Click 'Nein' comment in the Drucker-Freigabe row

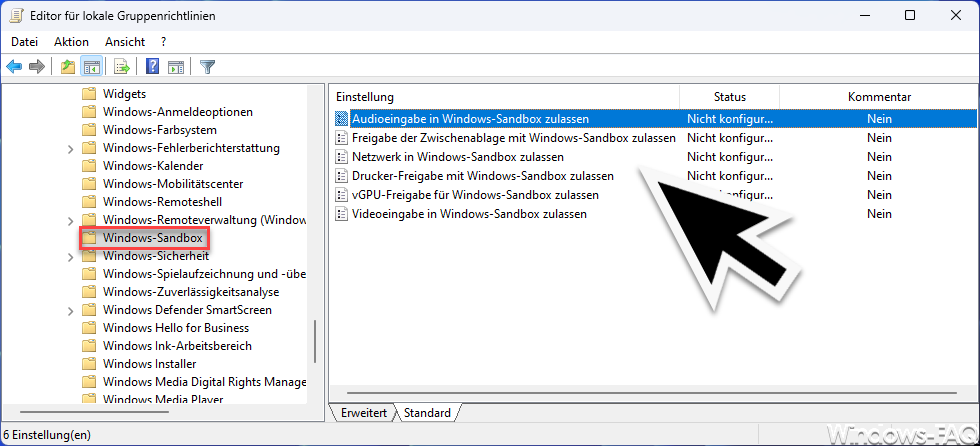(879, 176)
